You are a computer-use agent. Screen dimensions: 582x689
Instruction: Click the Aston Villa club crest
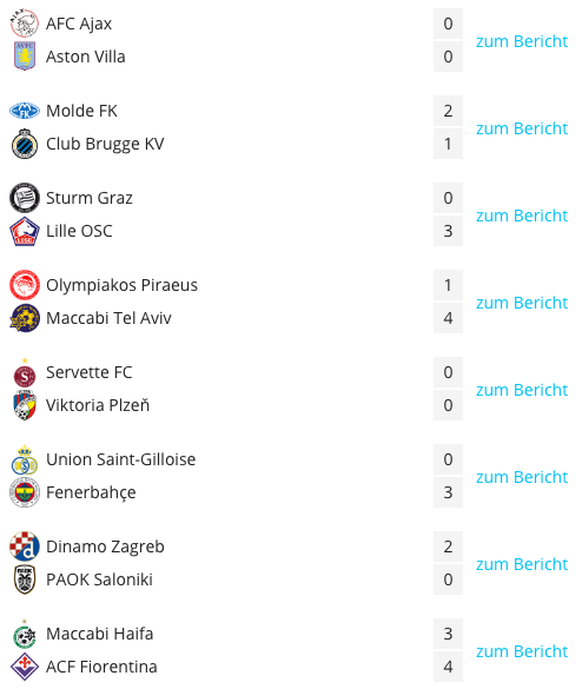(x=25, y=56)
